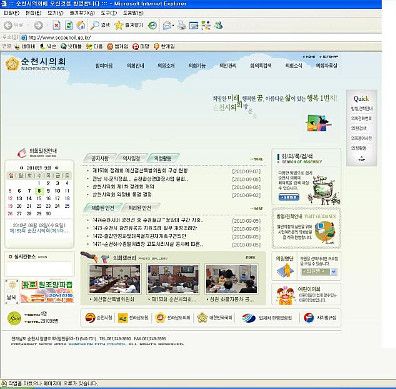Open the 편집(E) menu
Image resolution: width=396 pixels, height=389 pixels.
pos(33,13)
